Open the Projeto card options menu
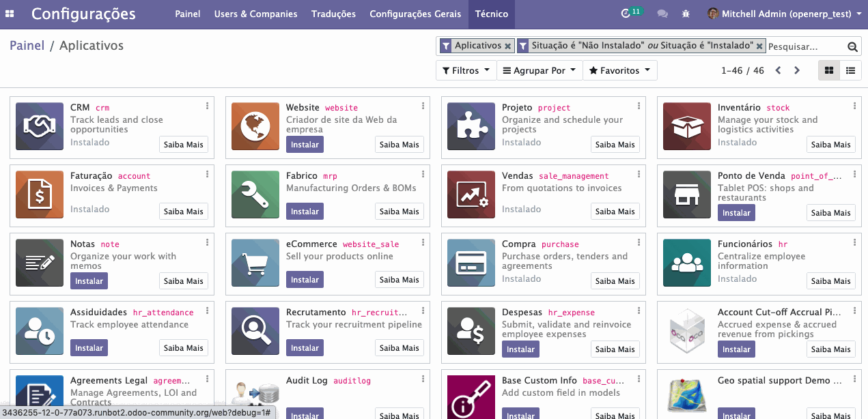Screen dimensions: 868x419 pos(639,106)
